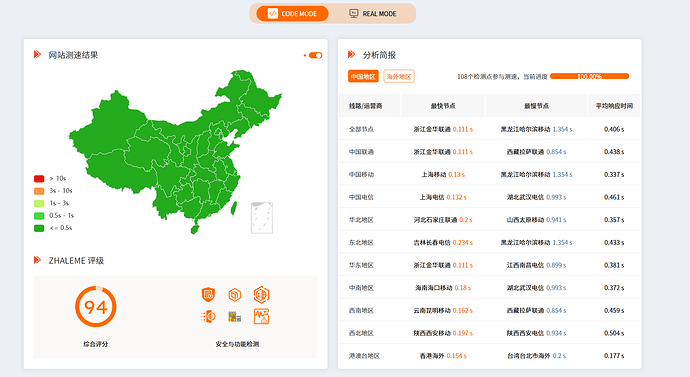Switch to CODE MODE
The image size is (690, 377).
[292, 14]
